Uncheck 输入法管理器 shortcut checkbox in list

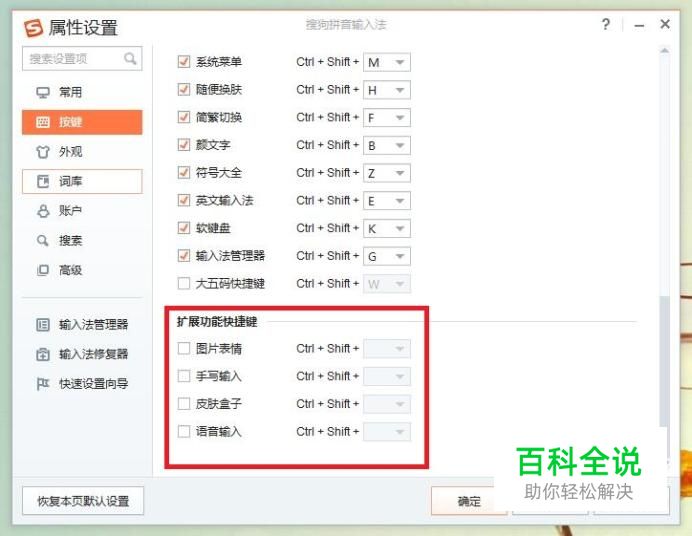(x=184, y=255)
